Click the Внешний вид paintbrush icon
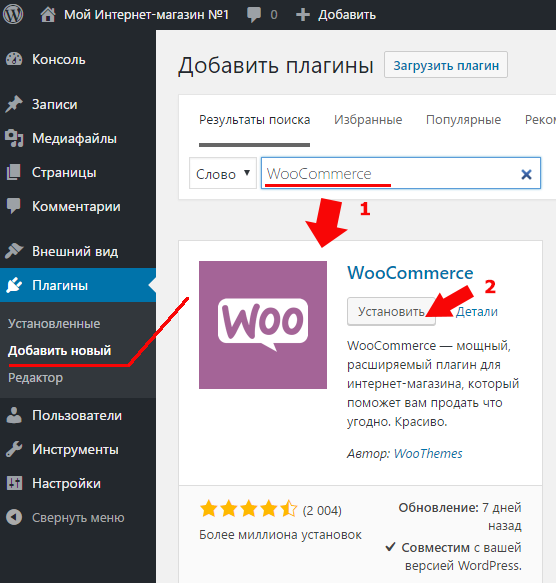The height and width of the screenshot is (583, 556). pos(14,251)
